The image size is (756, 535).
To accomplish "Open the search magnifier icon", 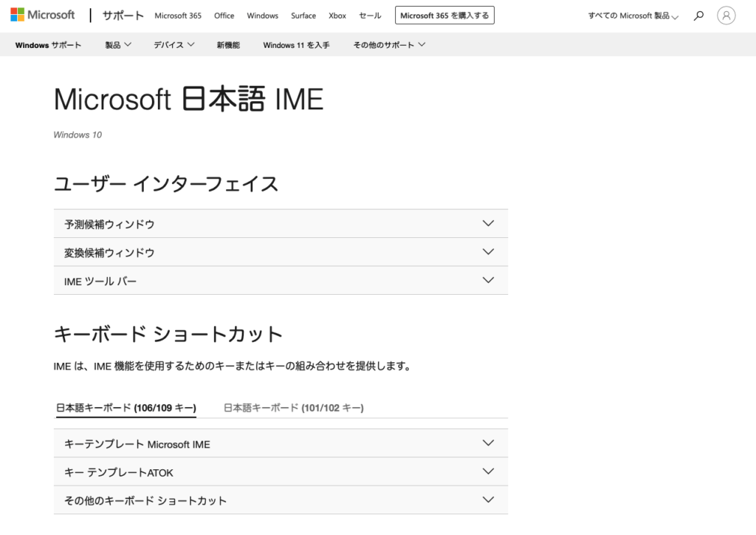I will click(x=698, y=16).
